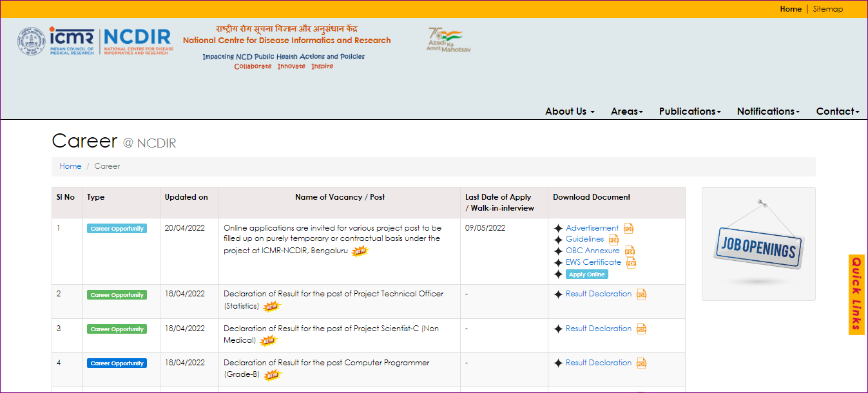Click the PDF icon next to Guidelines
The width and height of the screenshot is (868, 393).
click(x=613, y=239)
